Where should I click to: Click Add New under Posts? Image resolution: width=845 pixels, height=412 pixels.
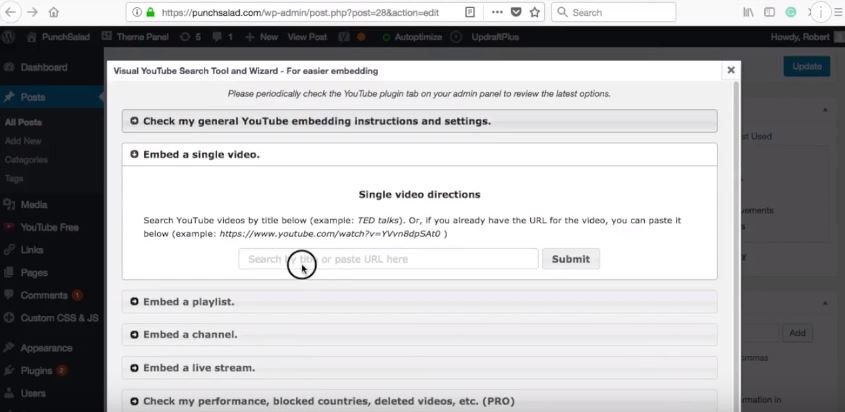click(x=23, y=141)
